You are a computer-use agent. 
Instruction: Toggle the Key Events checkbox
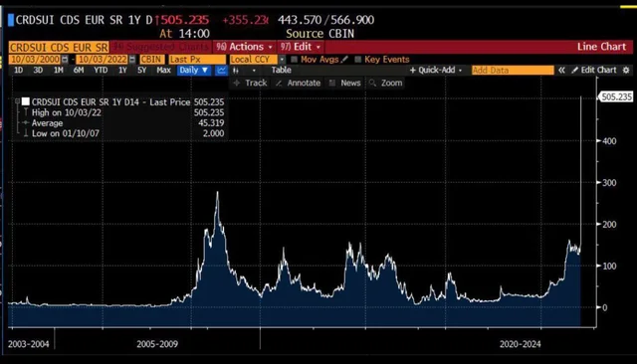[x=357, y=60]
